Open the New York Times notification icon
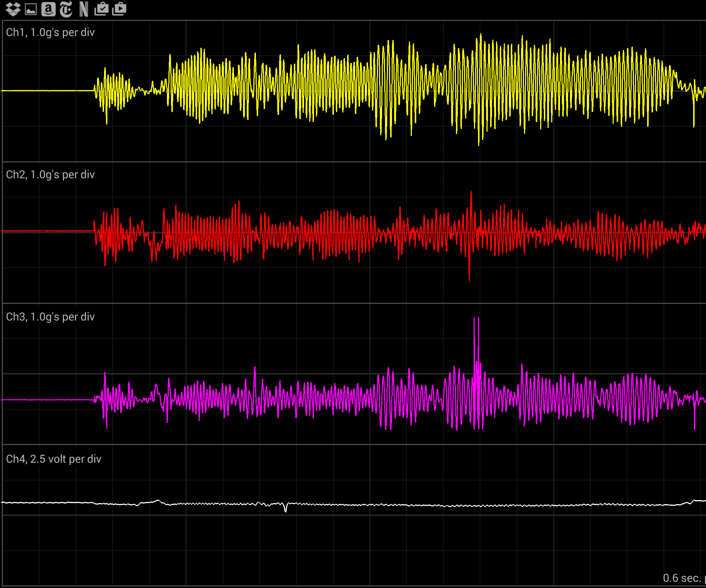This screenshot has width=706, height=588. pyautogui.click(x=66, y=9)
